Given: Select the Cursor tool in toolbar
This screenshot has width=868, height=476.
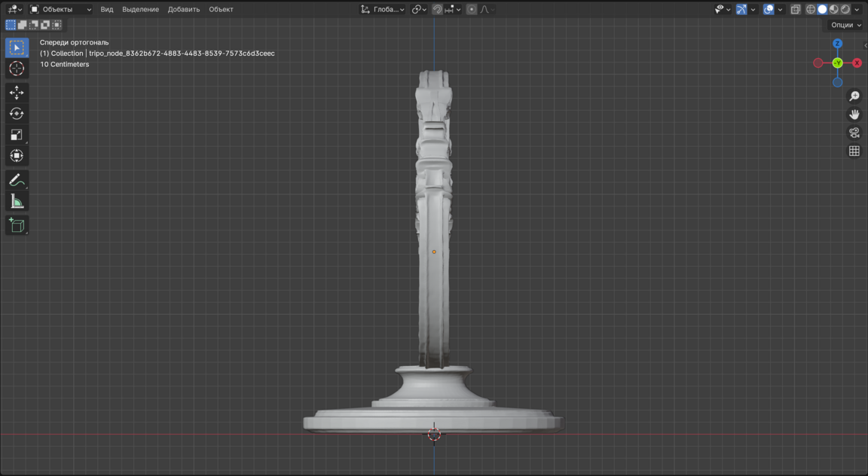Looking at the screenshot, I should tap(17, 69).
